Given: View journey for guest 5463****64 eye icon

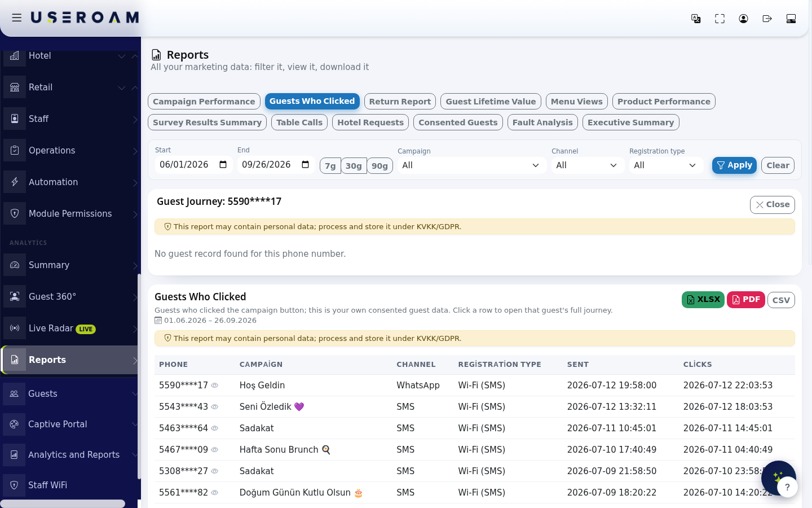Looking at the screenshot, I should (x=214, y=428).
